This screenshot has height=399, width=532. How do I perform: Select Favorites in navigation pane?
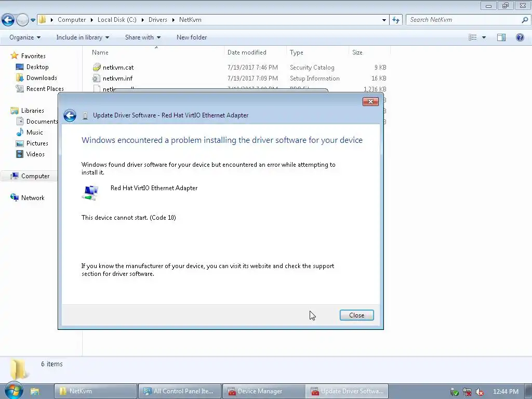pyautogui.click(x=33, y=56)
